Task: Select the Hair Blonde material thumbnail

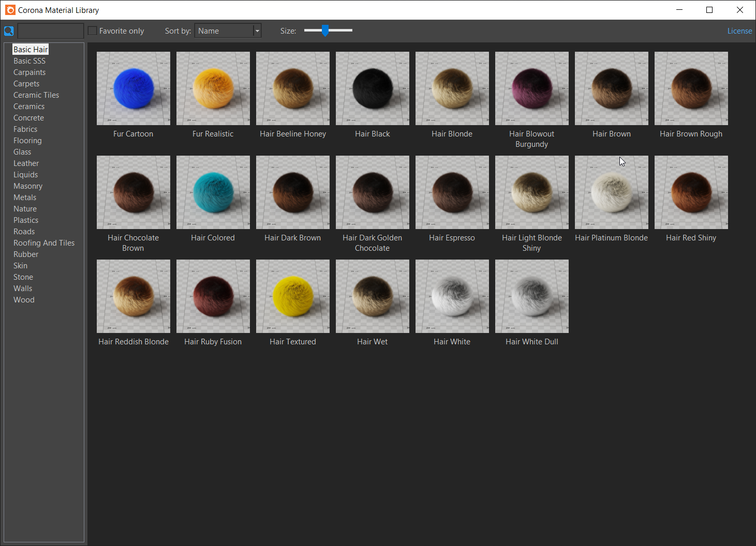Action: click(x=452, y=88)
